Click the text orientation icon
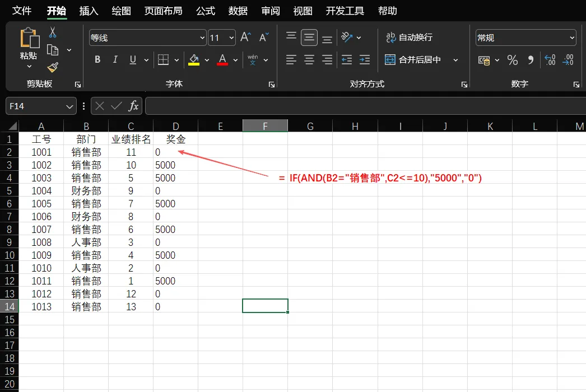This screenshot has width=586, height=392. [347, 37]
